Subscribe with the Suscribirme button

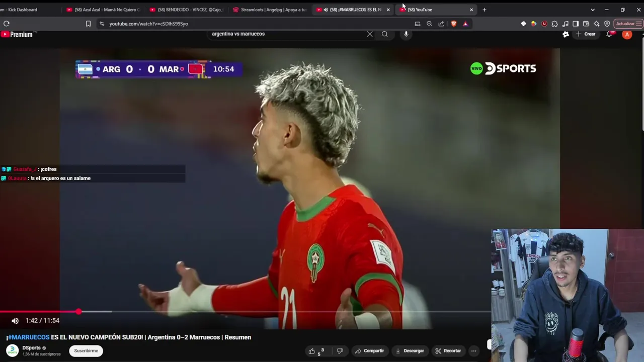click(x=86, y=351)
